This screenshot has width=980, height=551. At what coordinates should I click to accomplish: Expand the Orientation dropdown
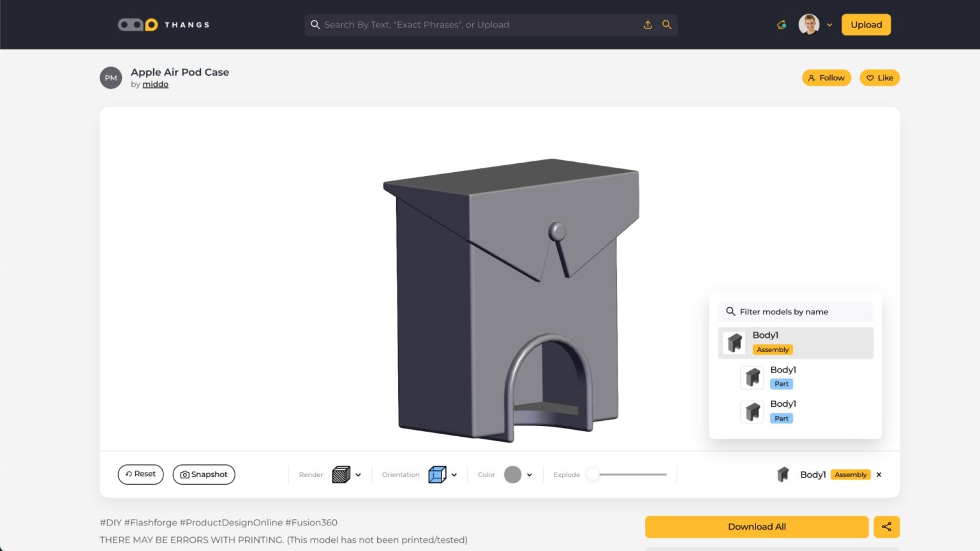point(454,474)
